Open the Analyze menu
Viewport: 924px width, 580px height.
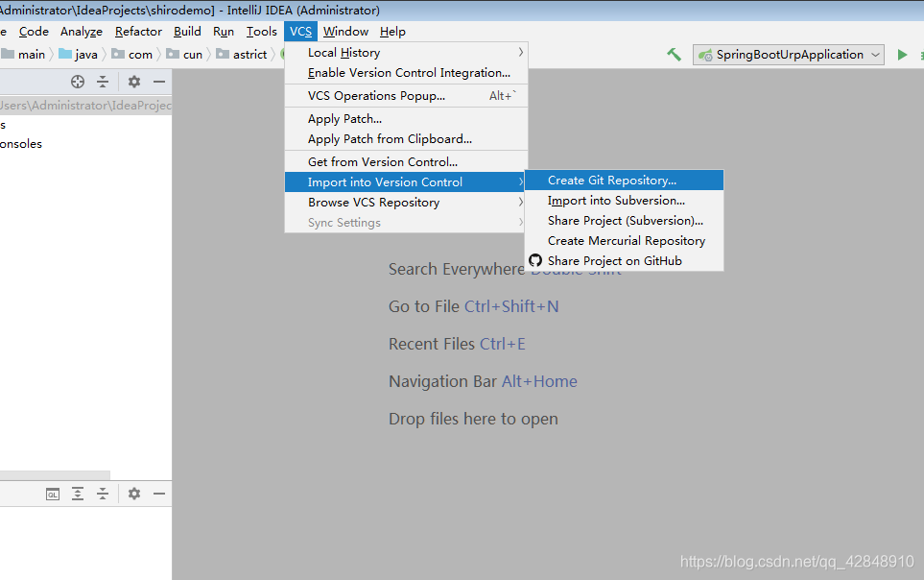click(x=82, y=32)
